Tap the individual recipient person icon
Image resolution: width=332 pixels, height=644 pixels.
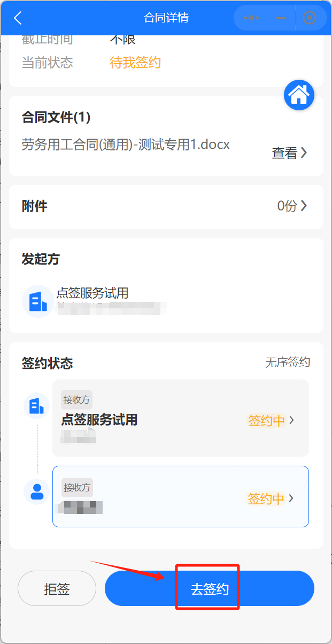pyautogui.click(x=37, y=491)
